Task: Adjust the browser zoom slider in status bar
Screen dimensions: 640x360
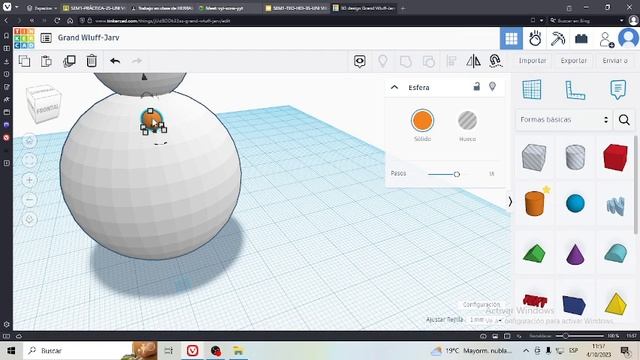Action: (x=565, y=336)
